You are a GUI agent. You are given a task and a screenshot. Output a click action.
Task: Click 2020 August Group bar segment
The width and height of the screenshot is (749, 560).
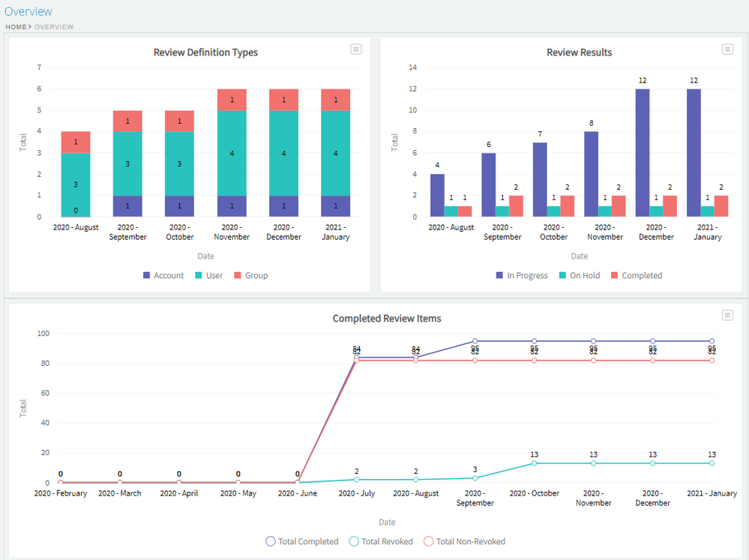(x=76, y=142)
